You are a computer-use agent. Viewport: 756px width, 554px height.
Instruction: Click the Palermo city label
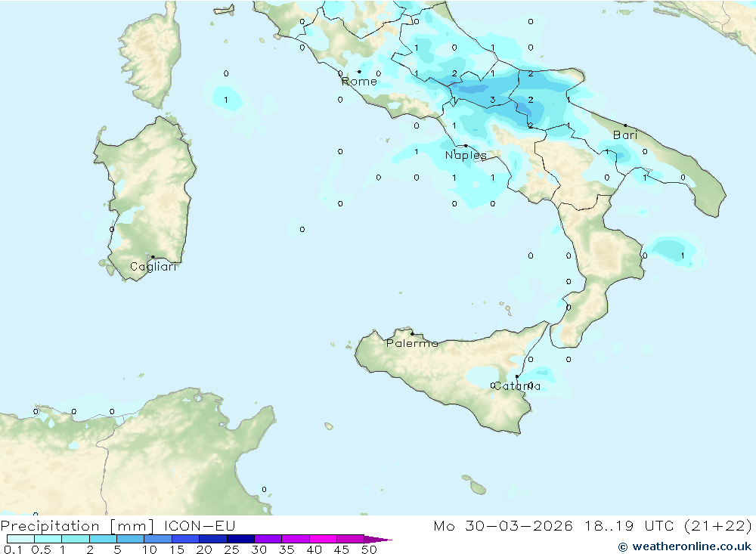pyautogui.click(x=412, y=343)
